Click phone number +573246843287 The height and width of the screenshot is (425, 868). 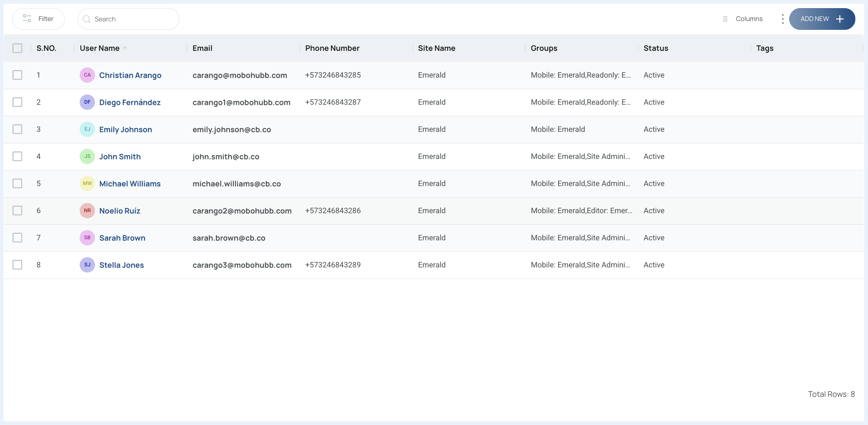pos(333,102)
